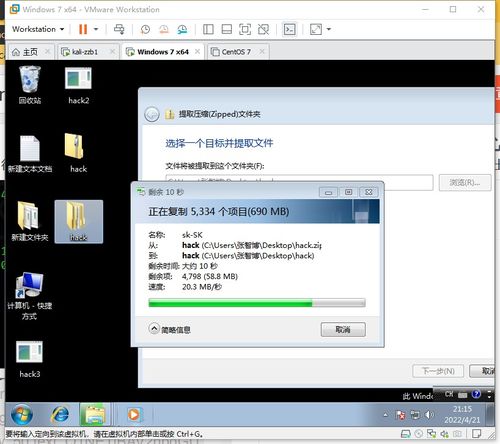The image size is (500, 444).
Task: Close the kali-zzb1 tab
Action: coord(112,52)
